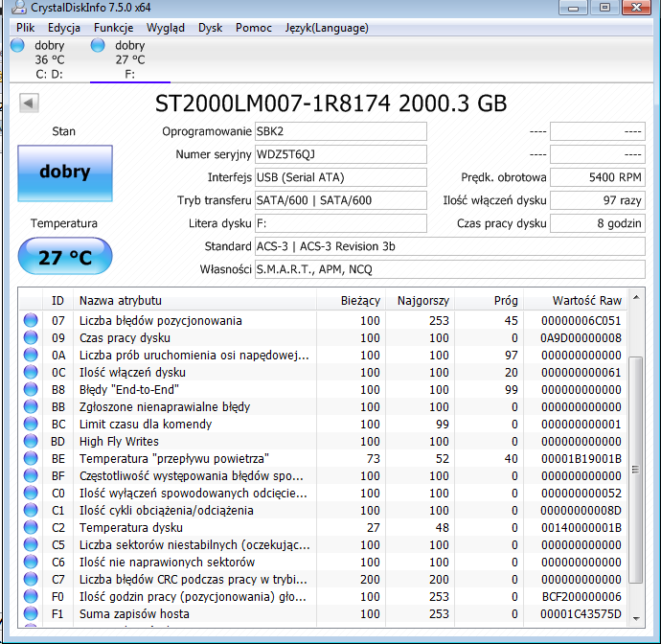Click the Próg column header
Screen dimensions: 661x644
pyautogui.click(x=489, y=301)
